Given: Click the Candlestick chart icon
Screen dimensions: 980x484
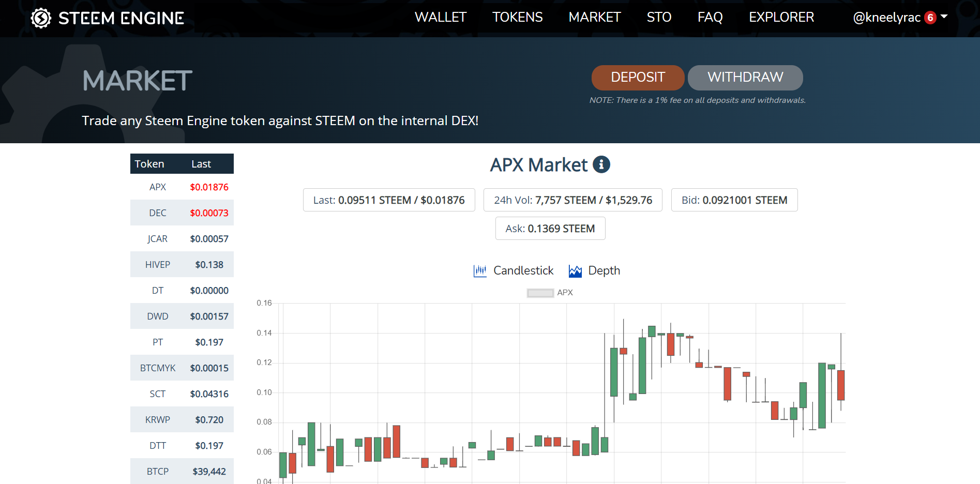Looking at the screenshot, I should [x=480, y=270].
